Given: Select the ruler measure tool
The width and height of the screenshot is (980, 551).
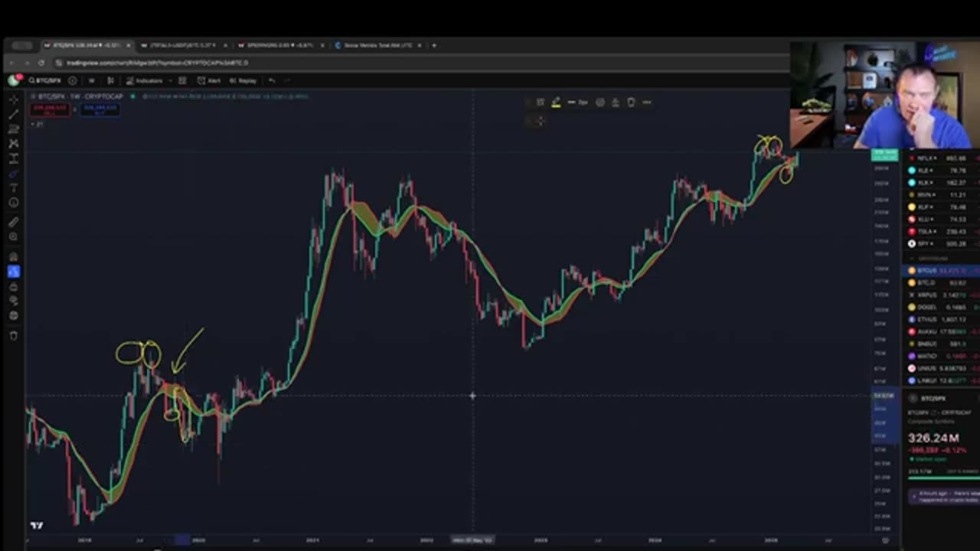Looking at the screenshot, I should pyautogui.click(x=14, y=222).
